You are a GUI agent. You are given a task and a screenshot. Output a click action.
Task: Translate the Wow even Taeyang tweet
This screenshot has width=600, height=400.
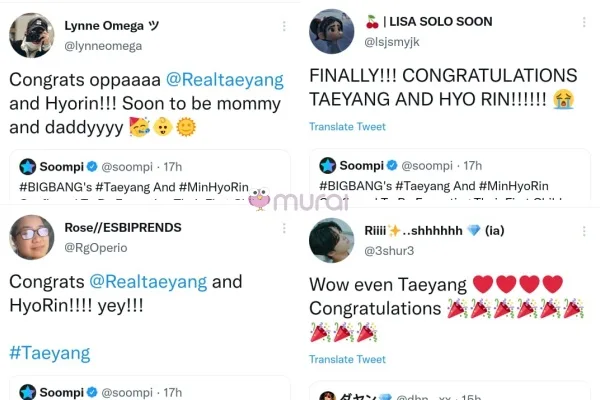coord(347,359)
